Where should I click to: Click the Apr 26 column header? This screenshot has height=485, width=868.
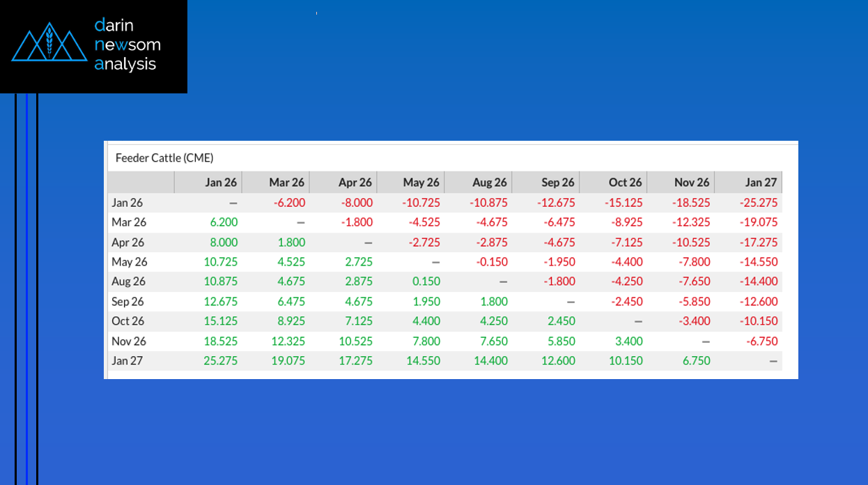click(355, 183)
